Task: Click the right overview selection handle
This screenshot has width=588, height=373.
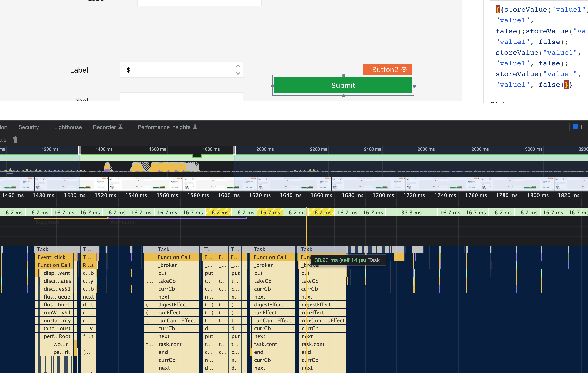Action: click(x=234, y=150)
